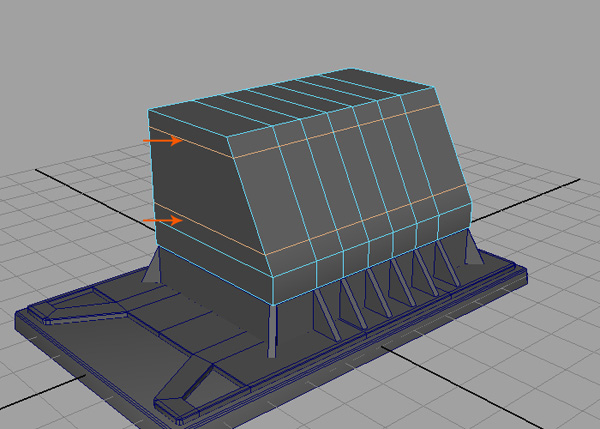
Task: Click the back-left support leg beneath the box
Action: click(154, 267)
